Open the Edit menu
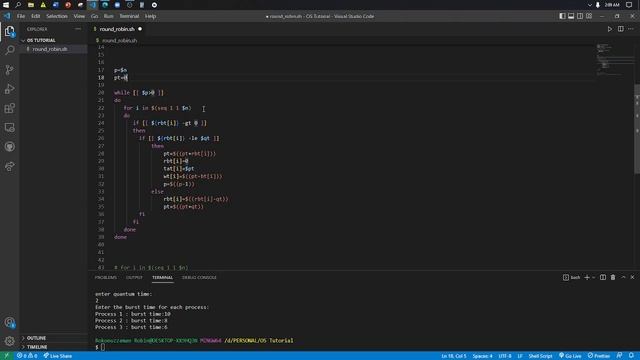640x360 pixels. pyautogui.click(x=36, y=16)
